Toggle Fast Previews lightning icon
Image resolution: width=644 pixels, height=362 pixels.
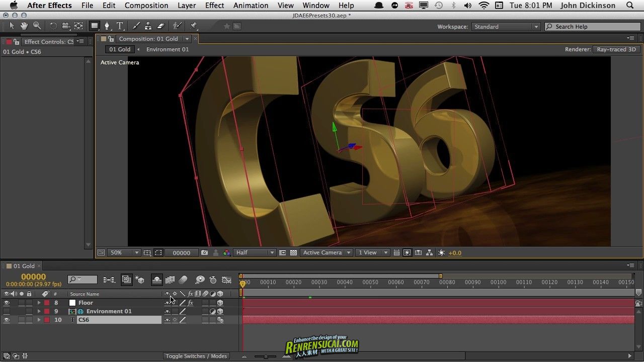point(408,253)
